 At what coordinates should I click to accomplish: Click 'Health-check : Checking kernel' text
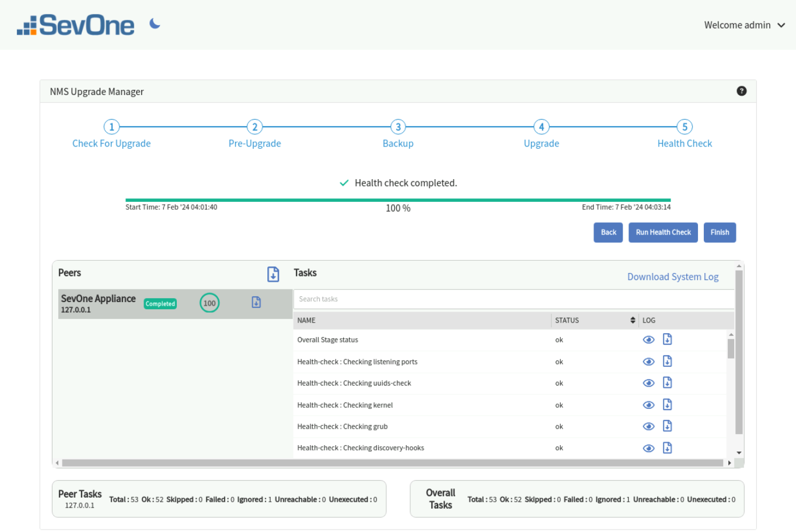345,405
